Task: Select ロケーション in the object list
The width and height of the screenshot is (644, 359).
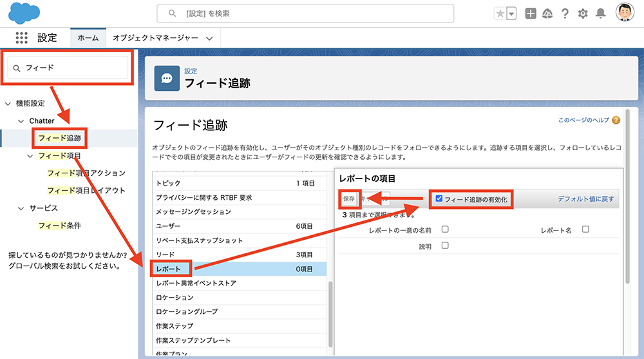Action: click(x=240, y=298)
